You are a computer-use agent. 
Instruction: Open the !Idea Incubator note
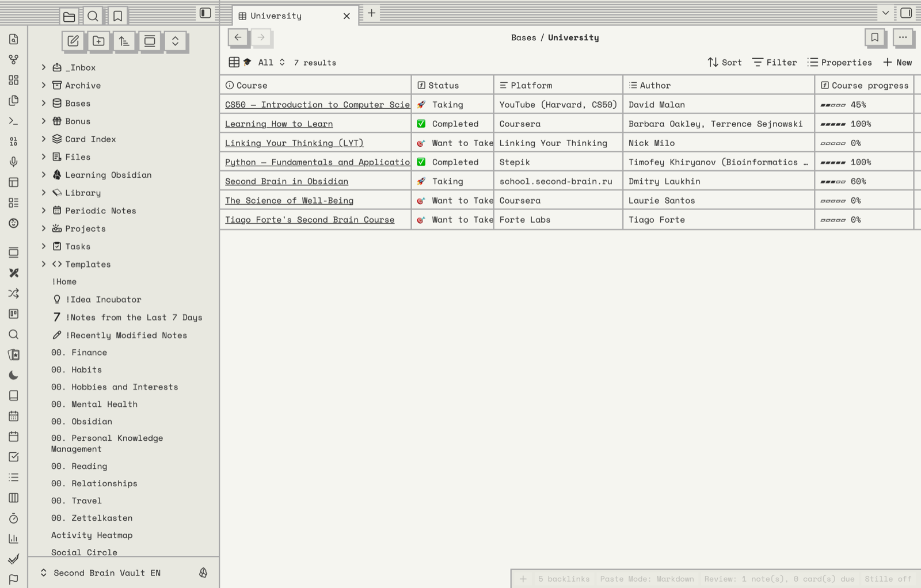tap(104, 299)
